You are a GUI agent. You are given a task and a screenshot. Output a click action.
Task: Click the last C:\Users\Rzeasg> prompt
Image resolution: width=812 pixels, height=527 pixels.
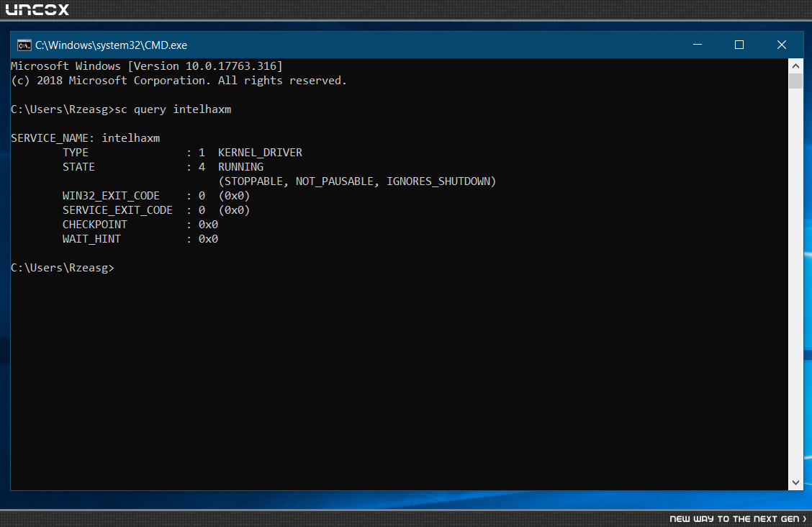(62, 268)
